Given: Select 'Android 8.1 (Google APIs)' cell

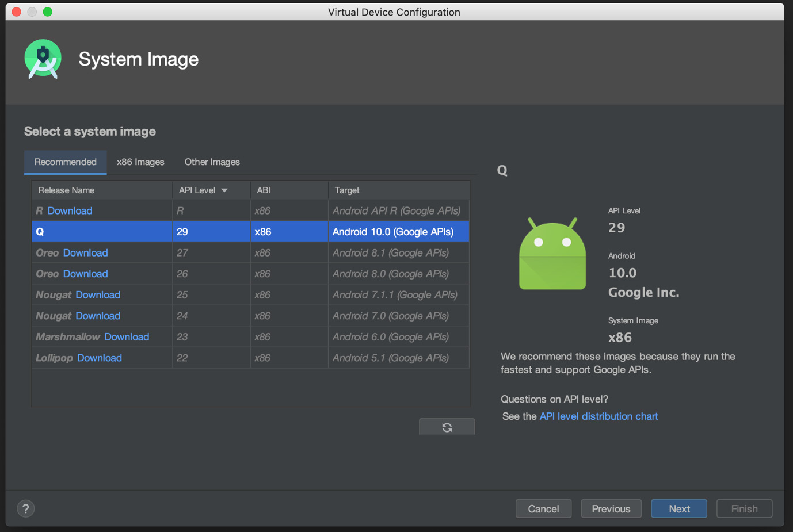Looking at the screenshot, I should pos(399,252).
